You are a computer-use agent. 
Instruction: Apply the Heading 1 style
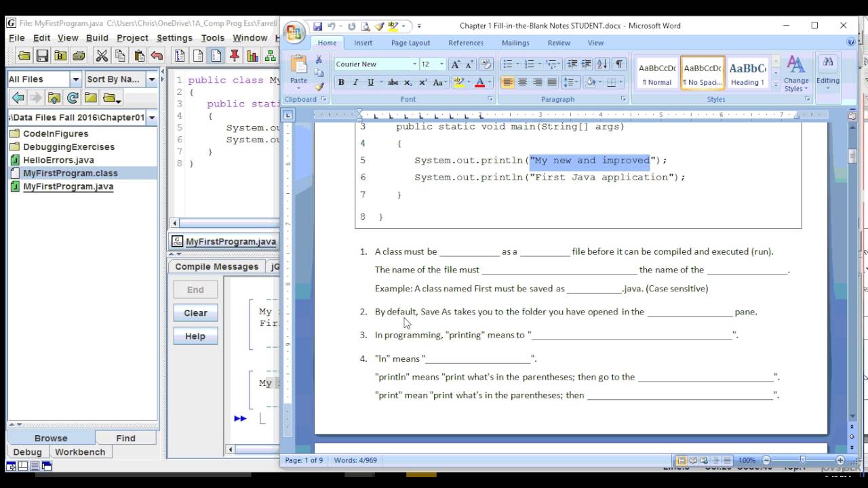click(x=747, y=74)
